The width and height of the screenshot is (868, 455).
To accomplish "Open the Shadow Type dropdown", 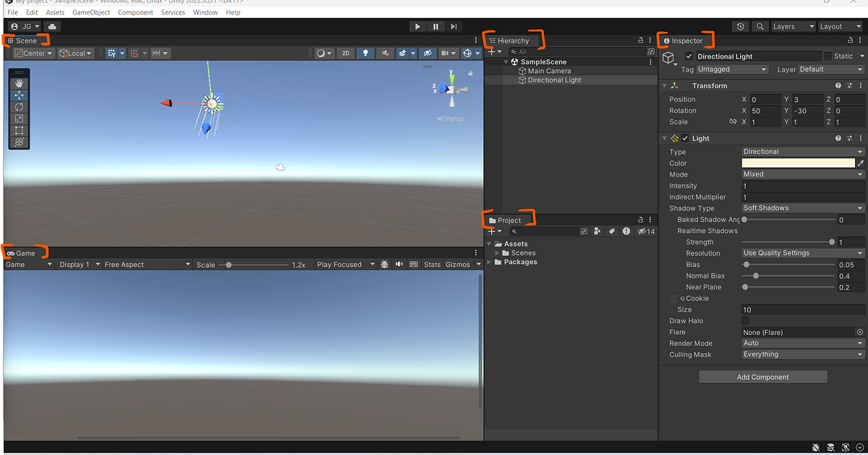I will coord(801,208).
